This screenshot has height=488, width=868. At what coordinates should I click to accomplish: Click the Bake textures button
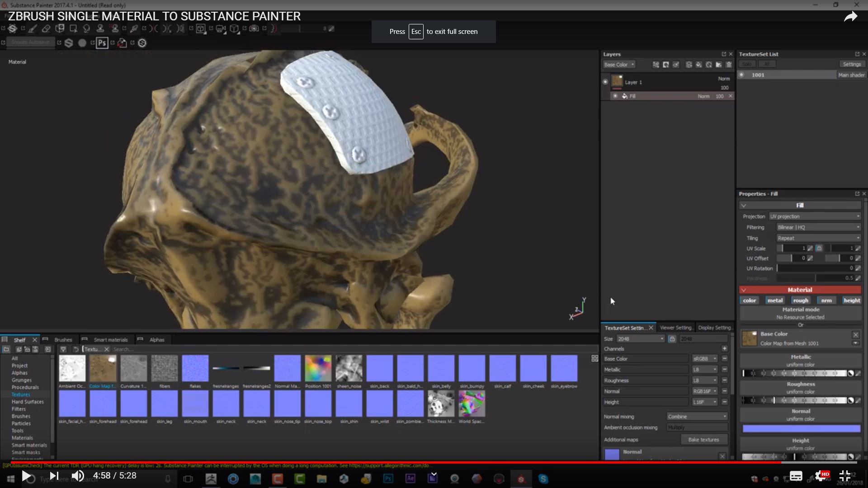[703, 440]
